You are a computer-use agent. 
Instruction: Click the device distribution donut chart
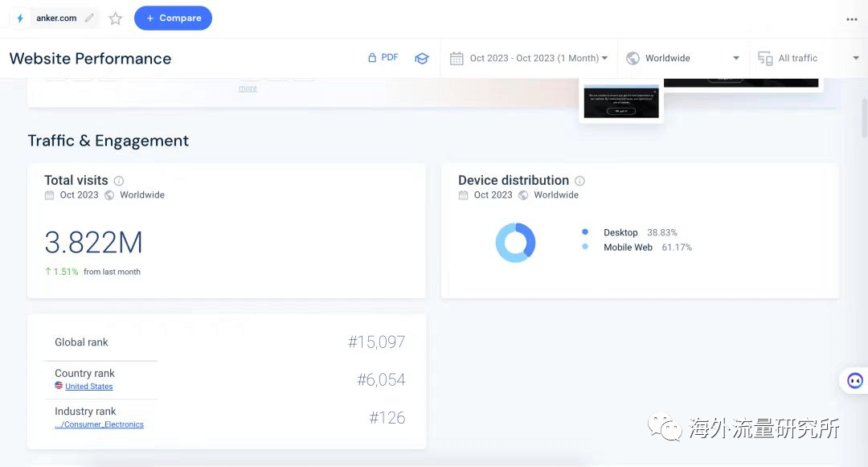pos(515,243)
